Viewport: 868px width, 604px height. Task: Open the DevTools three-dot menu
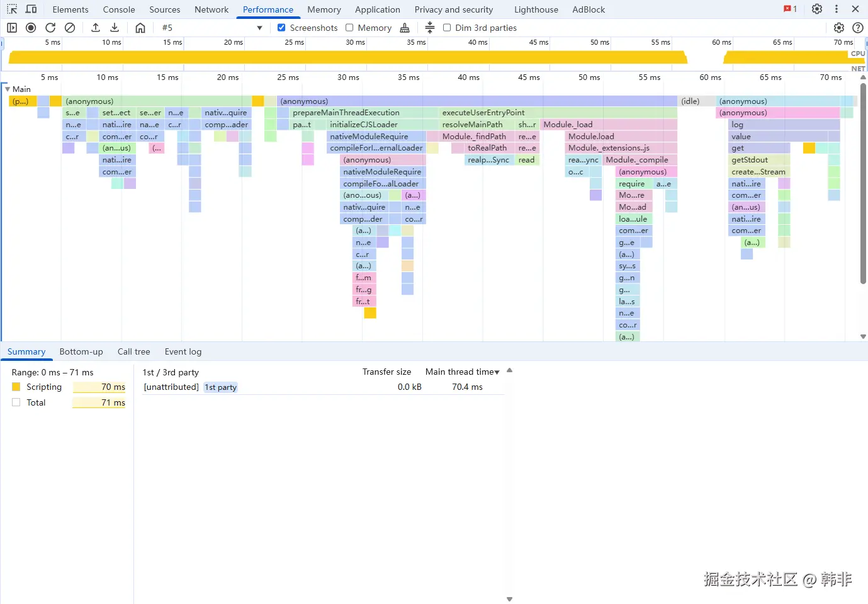pos(837,9)
